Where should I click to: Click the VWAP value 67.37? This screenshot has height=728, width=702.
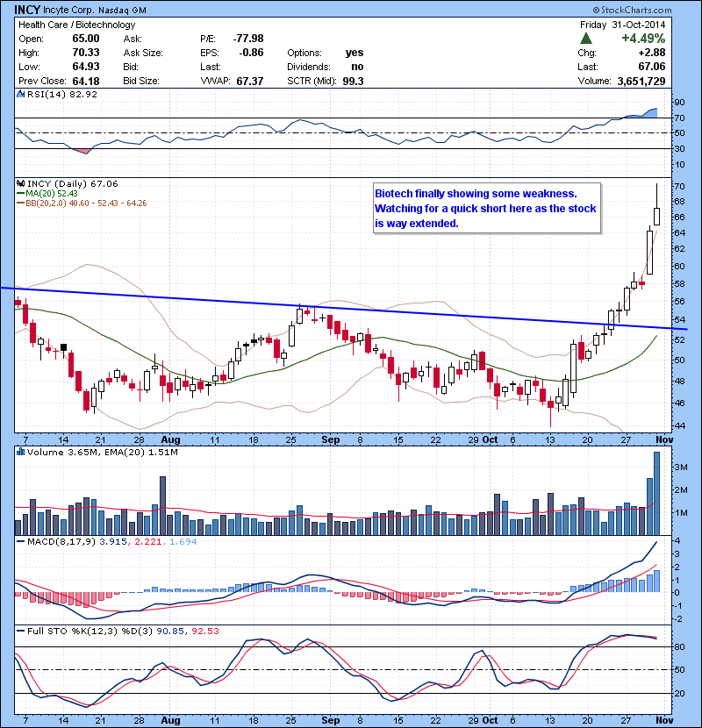(250, 81)
